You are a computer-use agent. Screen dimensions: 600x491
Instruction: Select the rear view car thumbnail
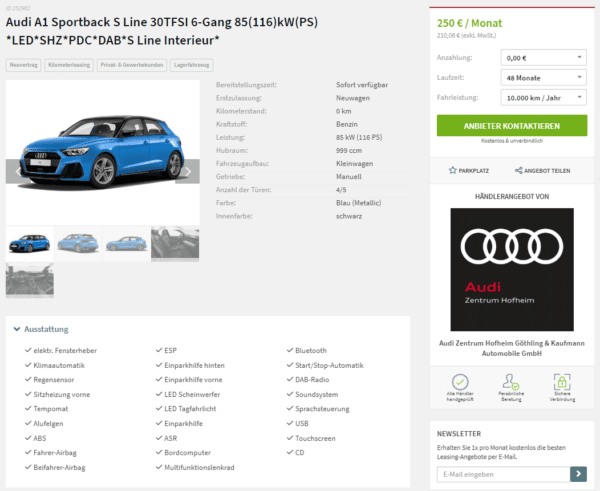coord(78,244)
